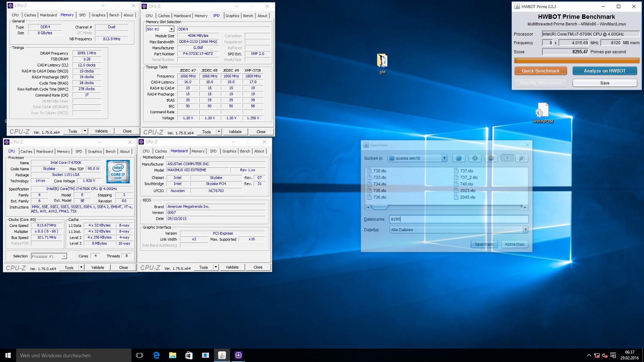Screen dimensions: 644x362
Task: Select the 733.xtu file
Action: [377, 177]
